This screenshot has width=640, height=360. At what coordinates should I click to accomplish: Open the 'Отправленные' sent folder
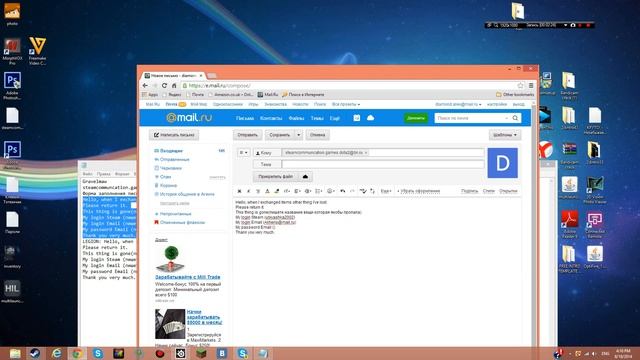[174, 159]
